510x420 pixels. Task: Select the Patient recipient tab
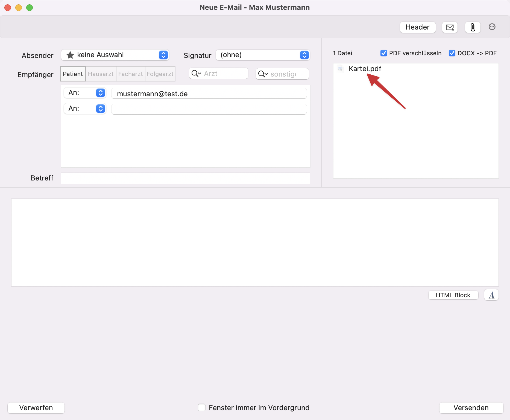(73, 74)
